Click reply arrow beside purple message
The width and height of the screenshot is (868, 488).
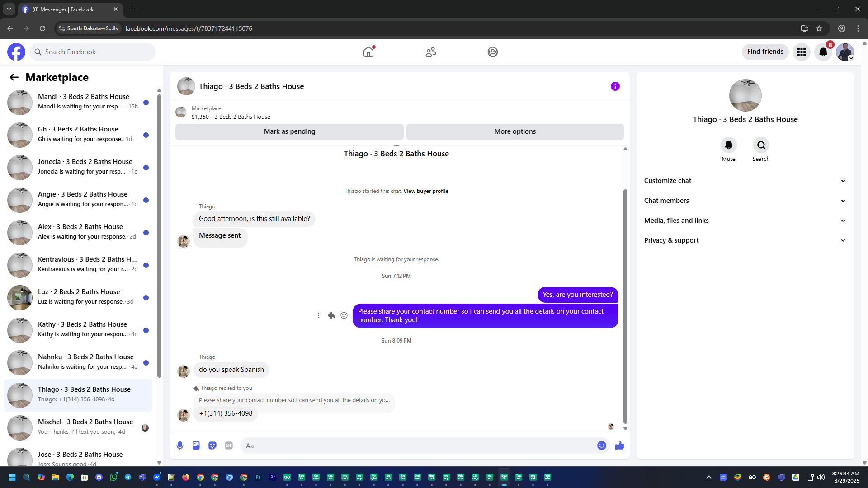point(331,315)
